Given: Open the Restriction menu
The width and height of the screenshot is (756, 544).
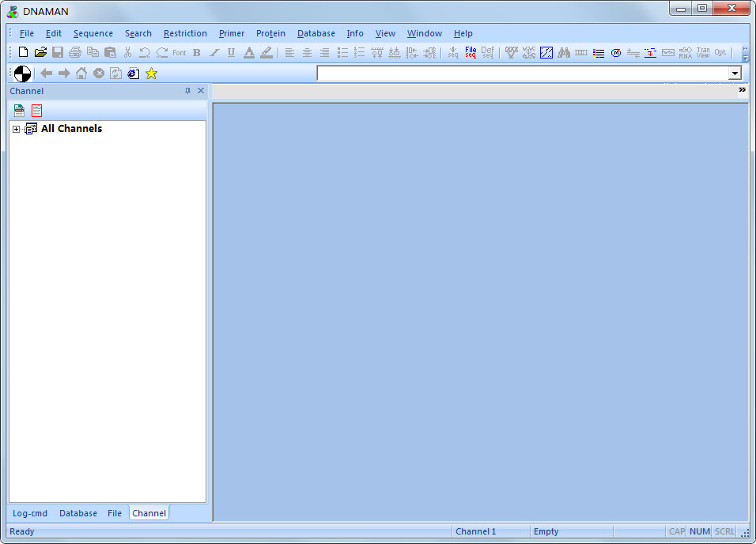Looking at the screenshot, I should point(185,33).
